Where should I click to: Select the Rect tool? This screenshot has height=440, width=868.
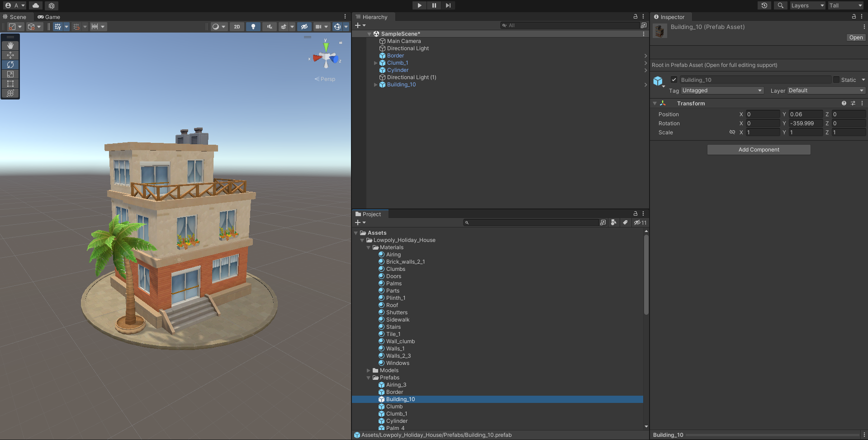click(10, 84)
